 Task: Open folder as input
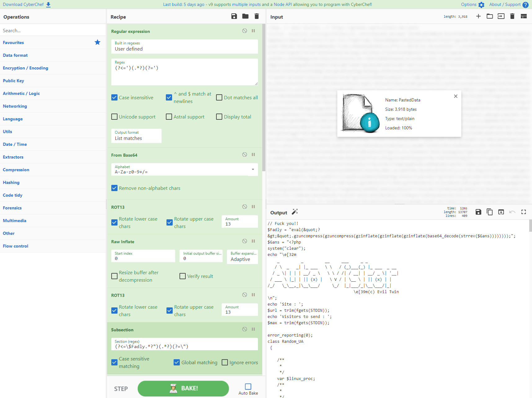[490, 16]
